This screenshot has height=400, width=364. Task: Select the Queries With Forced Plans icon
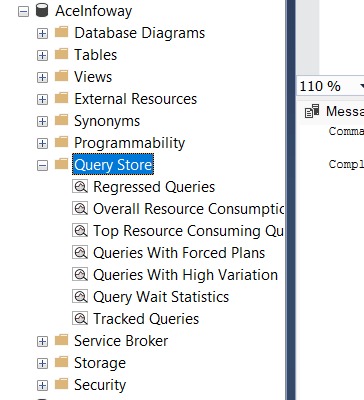80,253
